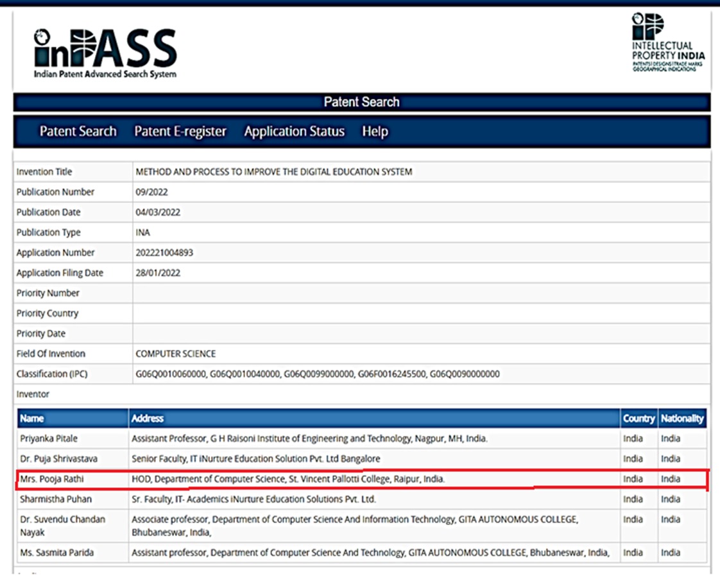720x588 pixels.
Task: Click the Publication Type label
Action: pyautogui.click(x=48, y=232)
